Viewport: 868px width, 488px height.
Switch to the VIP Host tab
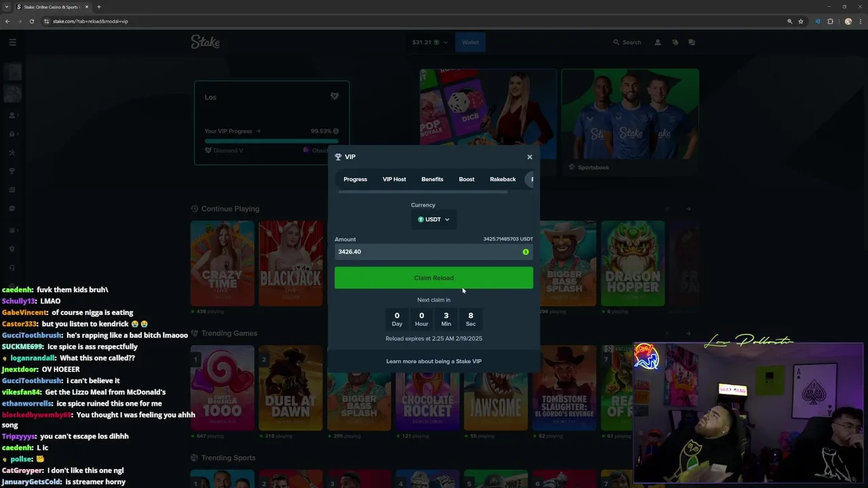tap(394, 179)
